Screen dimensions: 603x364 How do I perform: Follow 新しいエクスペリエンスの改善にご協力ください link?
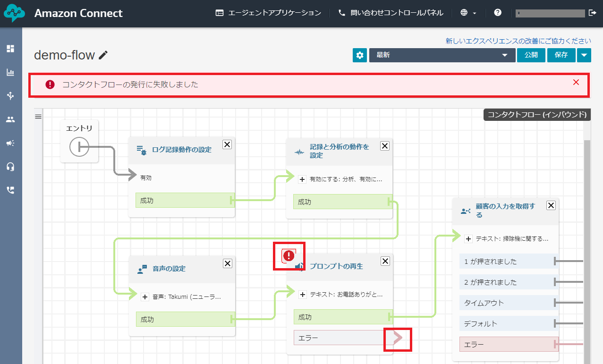[x=518, y=41]
